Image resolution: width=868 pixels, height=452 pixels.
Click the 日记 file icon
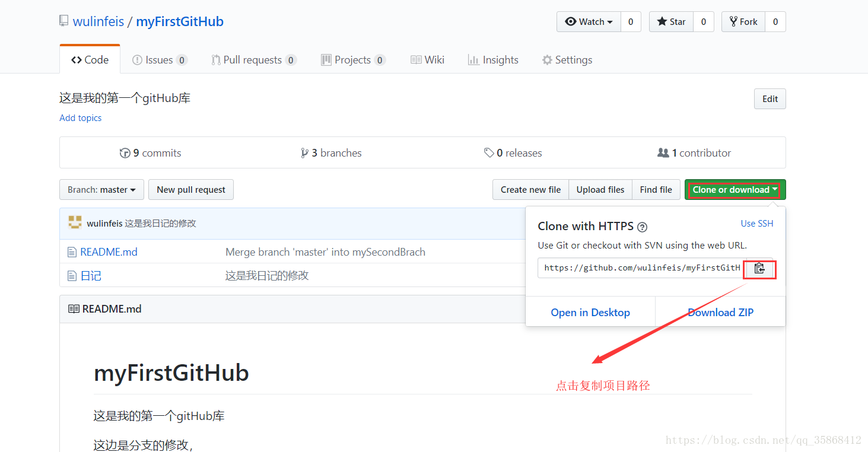(x=72, y=276)
